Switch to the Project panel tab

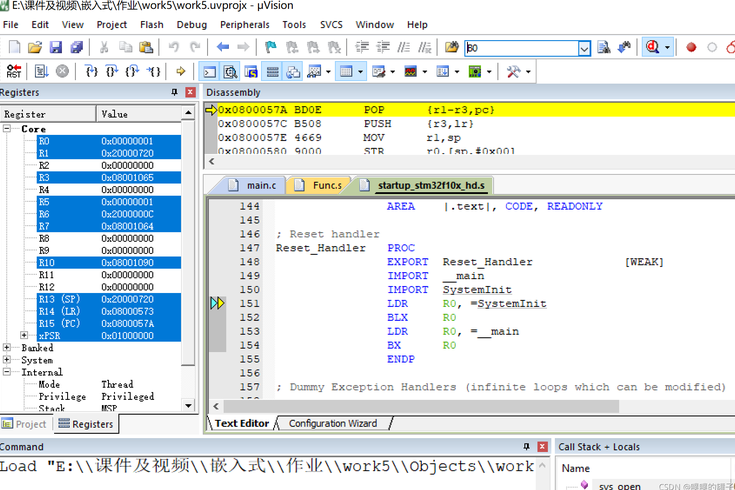(x=24, y=424)
